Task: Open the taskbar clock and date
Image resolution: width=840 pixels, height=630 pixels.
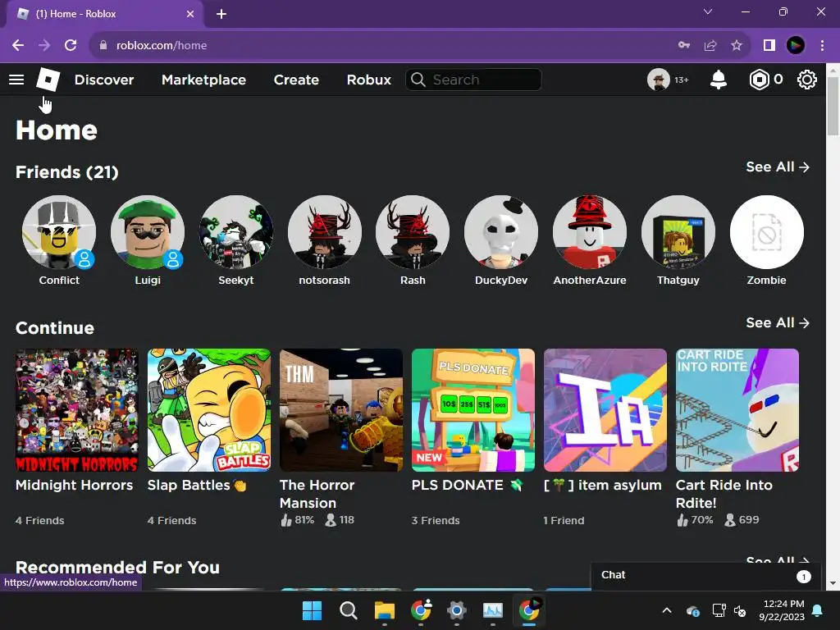Action: [782, 610]
